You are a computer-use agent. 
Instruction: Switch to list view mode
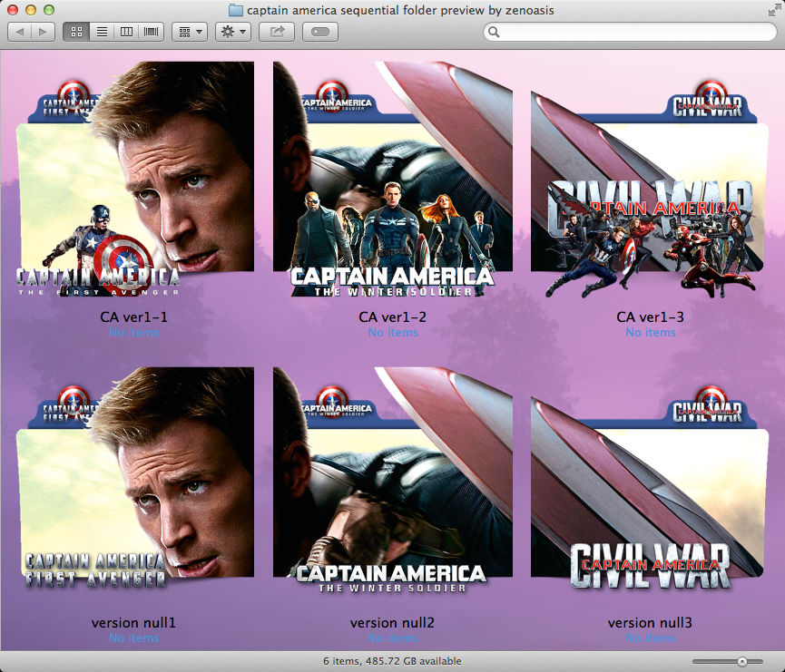103,30
